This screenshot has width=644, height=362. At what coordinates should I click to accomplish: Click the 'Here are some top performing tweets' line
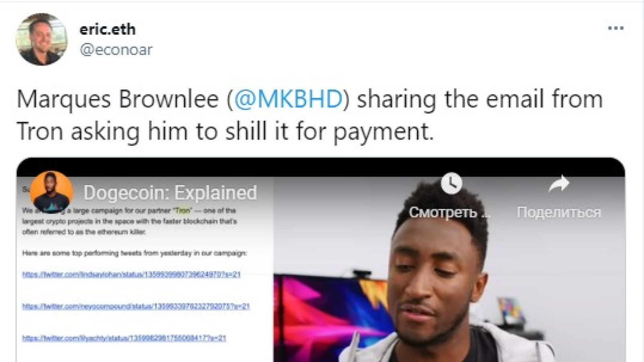(x=134, y=253)
